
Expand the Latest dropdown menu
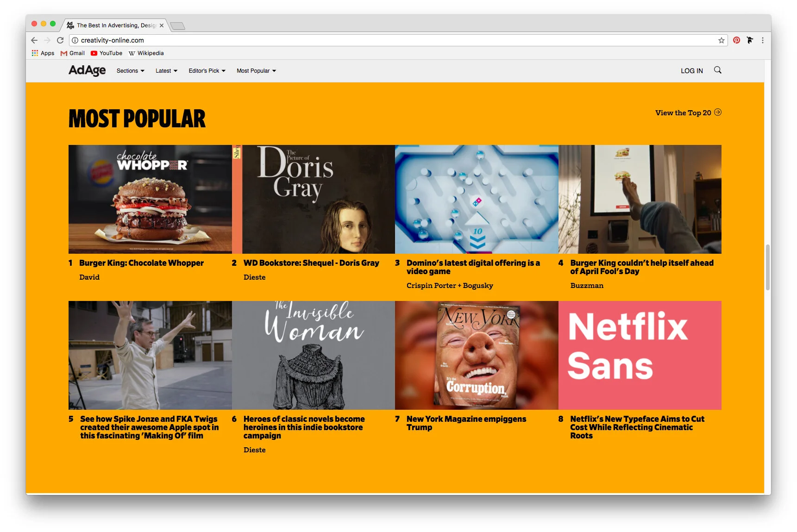click(x=166, y=71)
